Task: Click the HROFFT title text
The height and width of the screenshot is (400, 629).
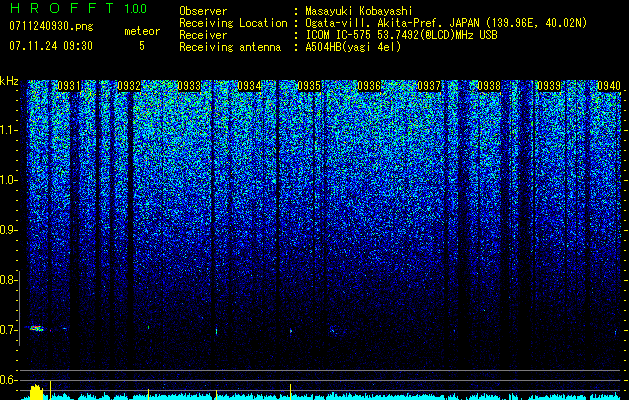Action: click(x=62, y=8)
